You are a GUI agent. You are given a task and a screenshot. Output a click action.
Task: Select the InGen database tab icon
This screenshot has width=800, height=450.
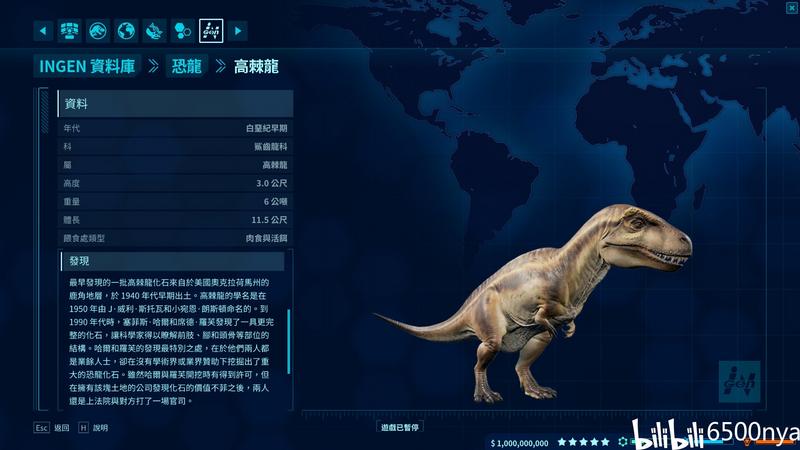tap(211, 31)
